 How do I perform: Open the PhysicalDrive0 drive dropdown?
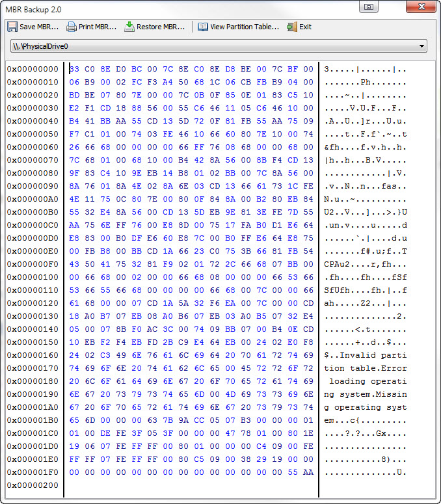click(219, 46)
